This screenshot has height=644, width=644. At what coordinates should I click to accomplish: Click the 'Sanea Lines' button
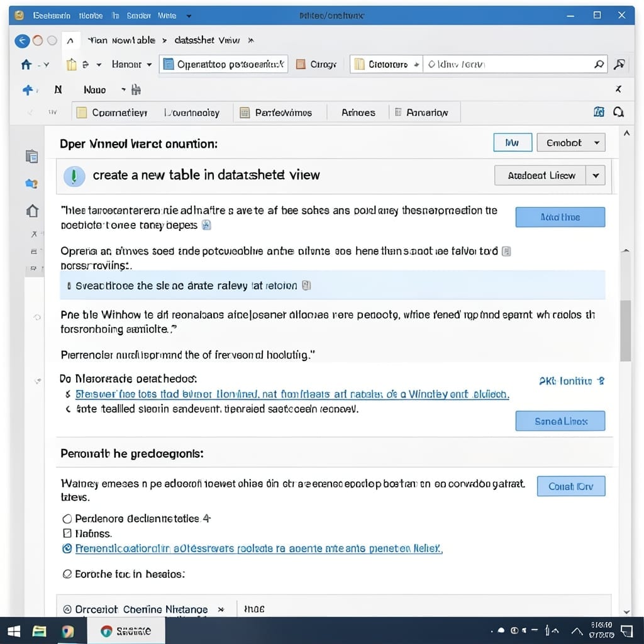pos(560,421)
